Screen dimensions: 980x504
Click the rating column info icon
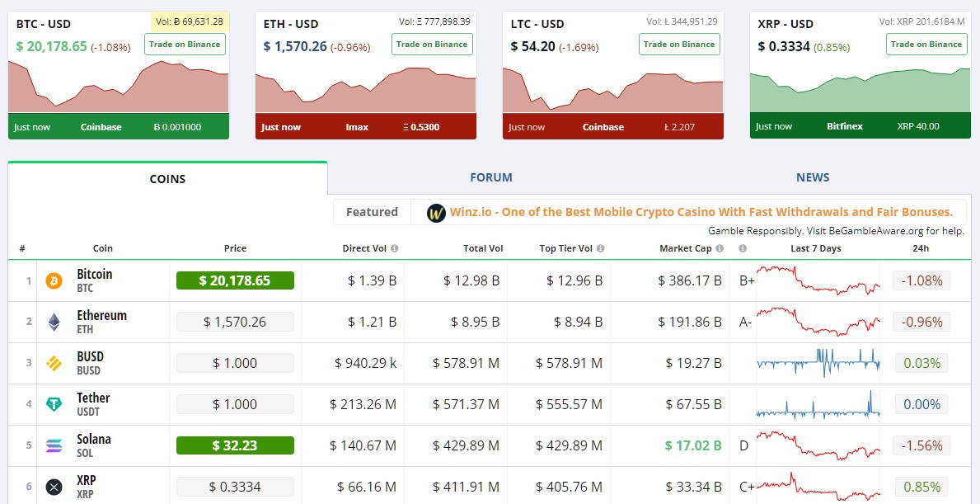point(743,248)
